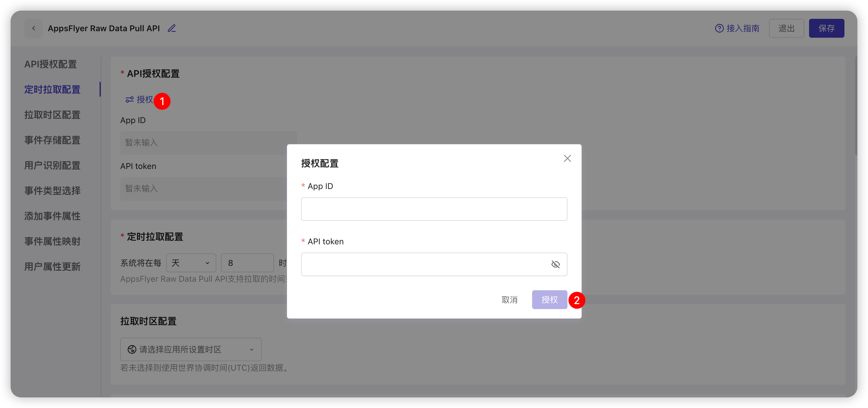Select 定时拉取配置 in the sidebar
This screenshot has height=408, width=868.
coord(52,89)
